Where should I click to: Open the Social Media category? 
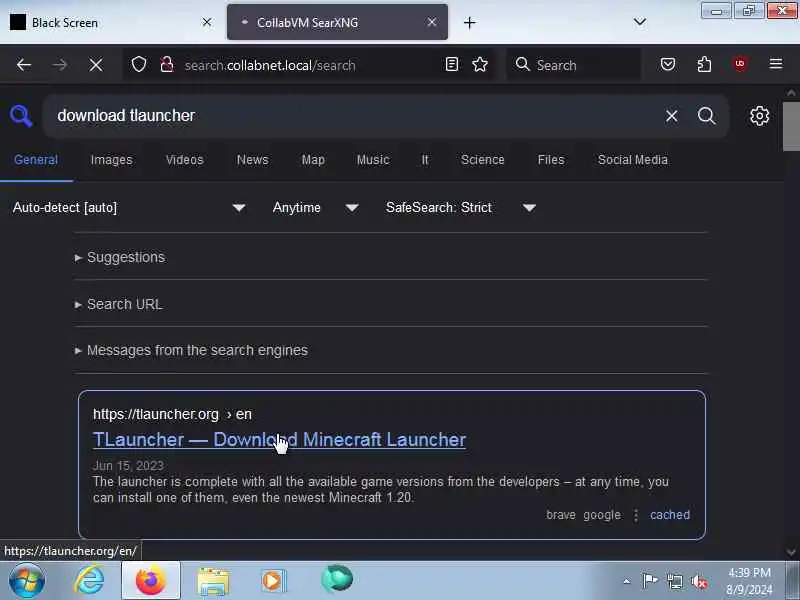tap(633, 160)
